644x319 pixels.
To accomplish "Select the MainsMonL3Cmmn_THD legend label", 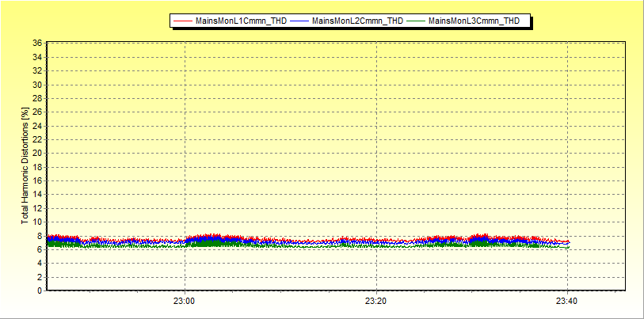I will coord(474,21).
